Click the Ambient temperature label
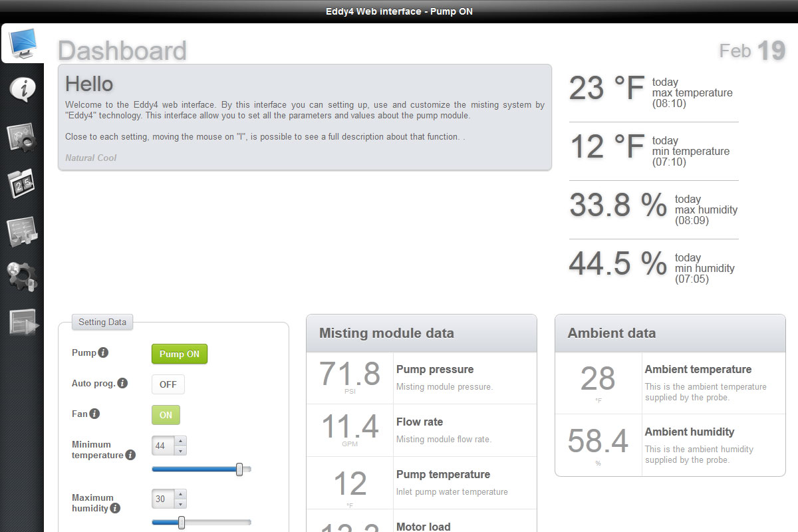 click(x=698, y=369)
